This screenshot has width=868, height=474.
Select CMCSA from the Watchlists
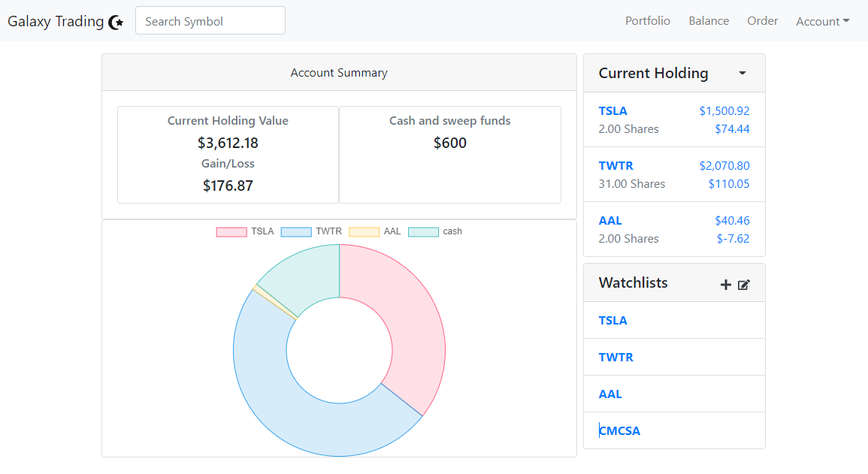pyautogui.click(x=620, y=430)
